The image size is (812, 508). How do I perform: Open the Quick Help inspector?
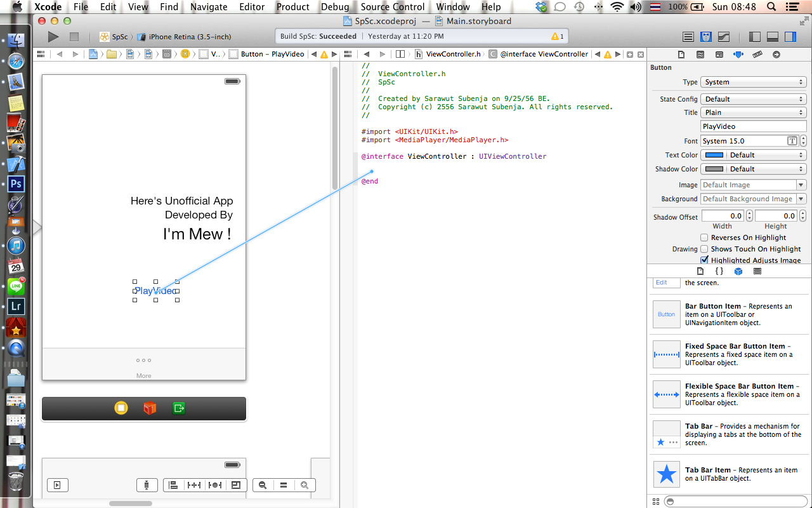point(700,55)
